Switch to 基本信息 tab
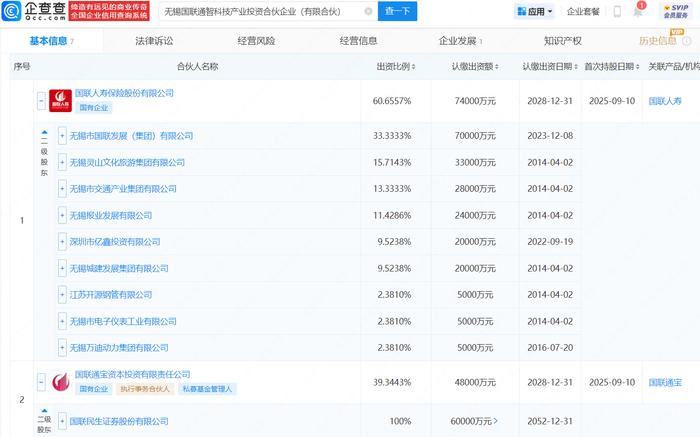This screenshot has height=437, width=700. click(51, 41)
